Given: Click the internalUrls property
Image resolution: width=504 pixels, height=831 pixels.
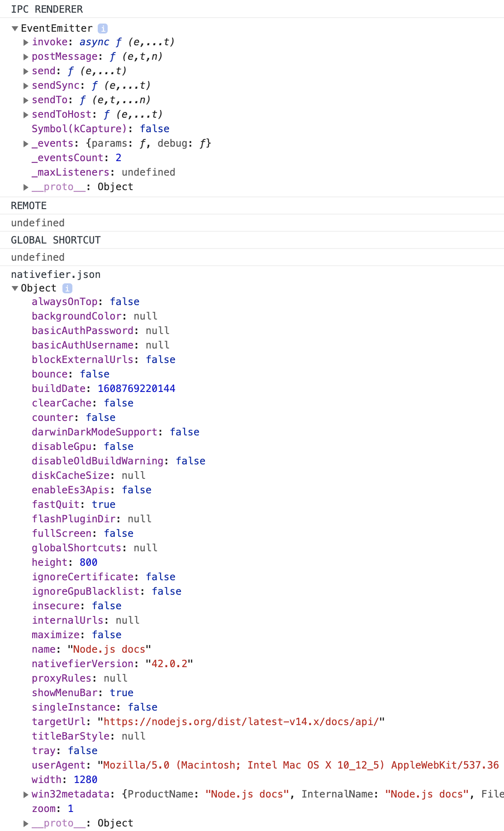Looking at the screenshot, I should (x=67, y=620).
